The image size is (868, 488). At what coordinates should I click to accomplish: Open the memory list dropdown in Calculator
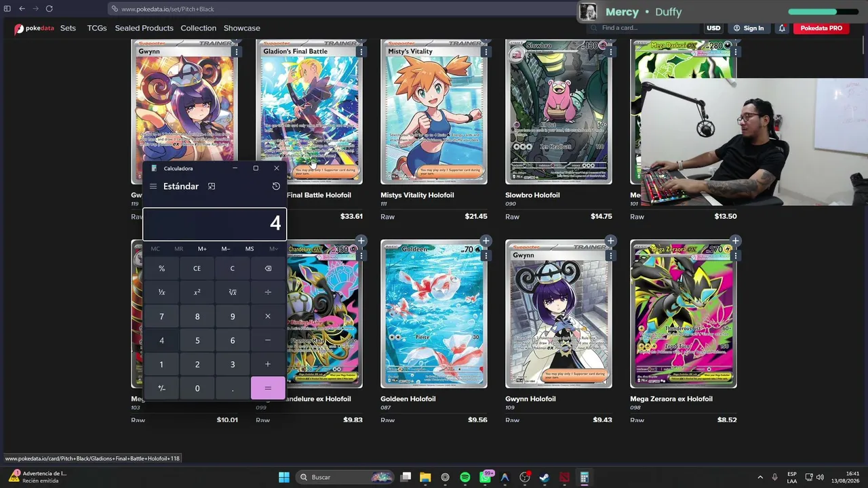pyautogui.click(x=273, y=249)
